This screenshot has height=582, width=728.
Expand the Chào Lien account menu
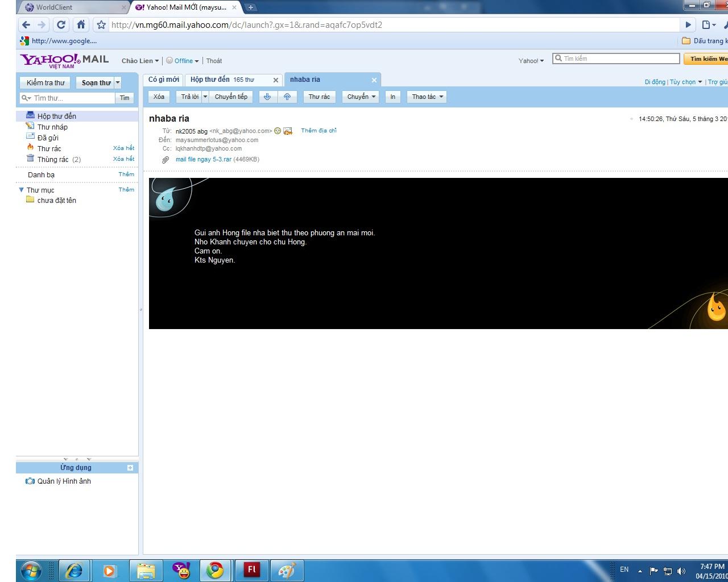click(x=140, y=61)
